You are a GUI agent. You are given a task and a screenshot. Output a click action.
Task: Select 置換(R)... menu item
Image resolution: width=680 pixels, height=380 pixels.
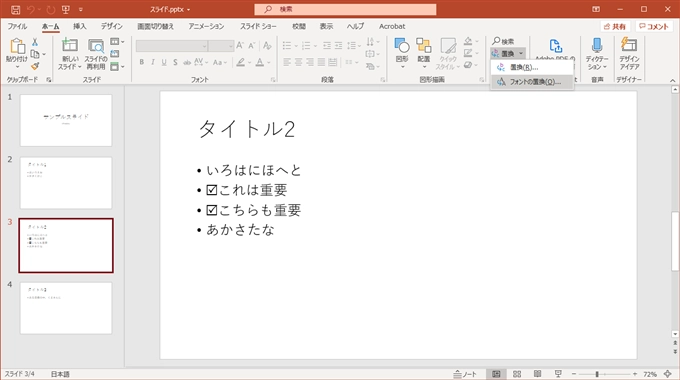tap(533, 67)
